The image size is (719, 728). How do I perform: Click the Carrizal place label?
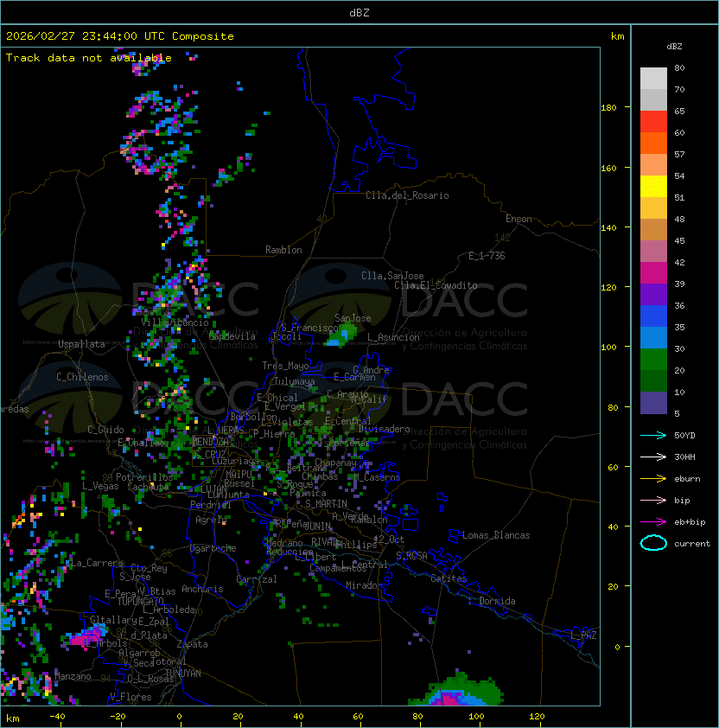(257, 579)
